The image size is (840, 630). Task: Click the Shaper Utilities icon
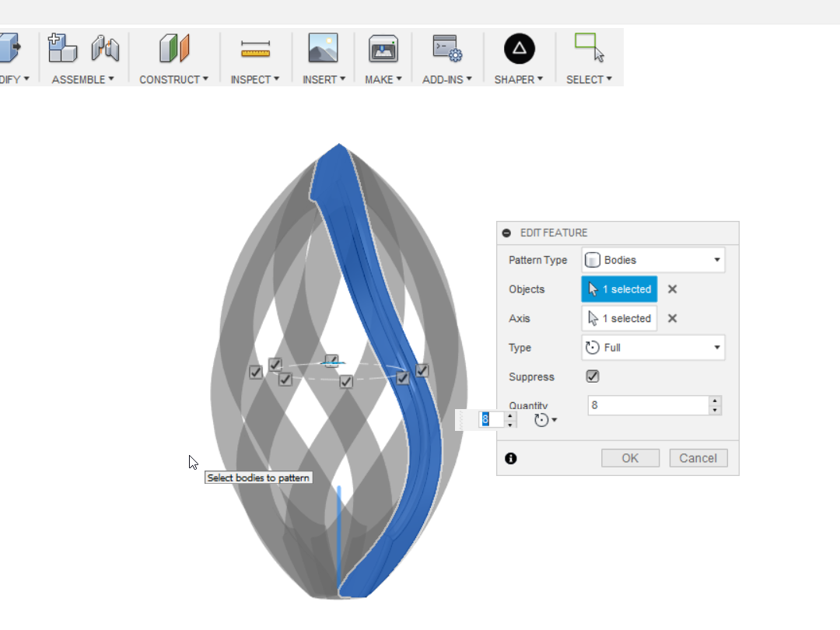tap(519, 48)
